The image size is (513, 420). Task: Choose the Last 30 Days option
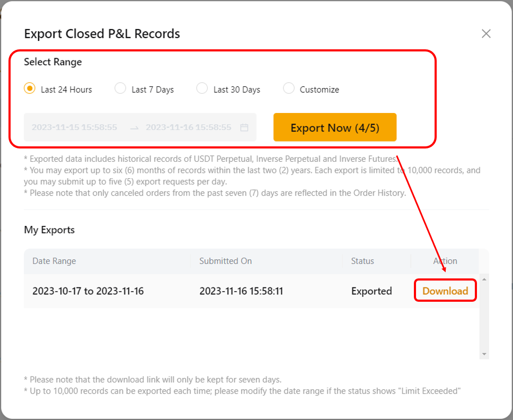point(202,89)
